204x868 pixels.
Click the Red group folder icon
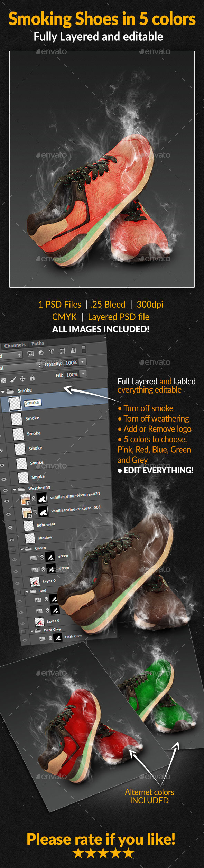pyautogui.click(x=33, y=591)
